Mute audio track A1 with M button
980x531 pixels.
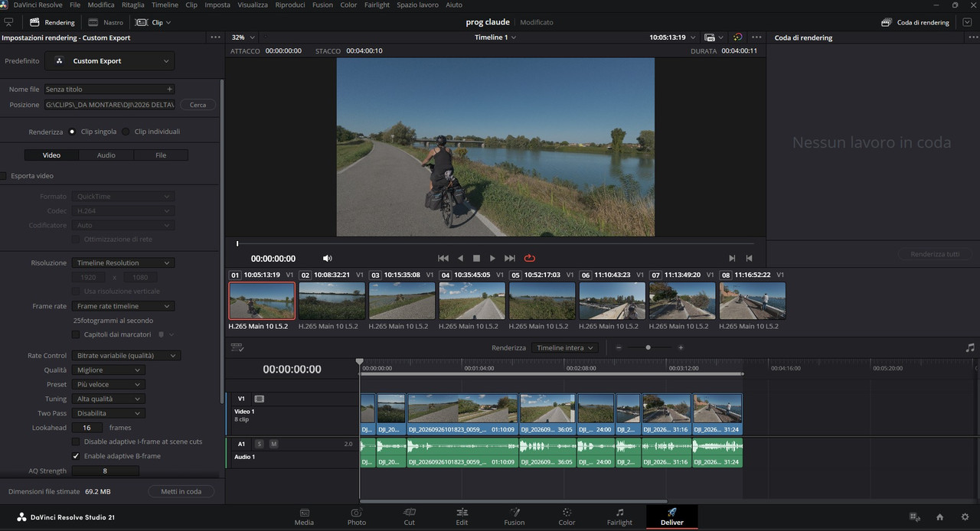pos(273,444)
